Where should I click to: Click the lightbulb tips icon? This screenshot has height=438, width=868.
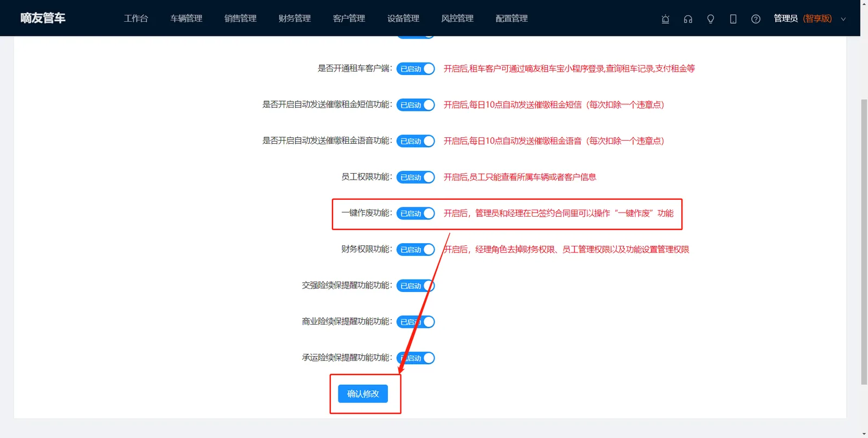click(x=710, y=19)
